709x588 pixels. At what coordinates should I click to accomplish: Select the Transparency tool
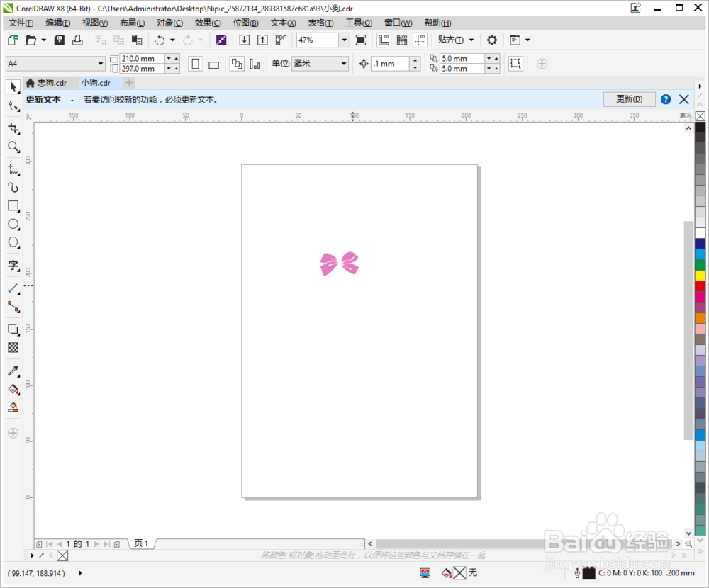click(x=13, y=348)
